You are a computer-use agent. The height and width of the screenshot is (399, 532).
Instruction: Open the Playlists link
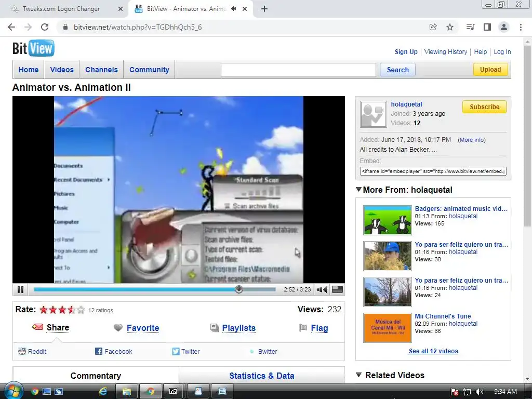point(239,328)
